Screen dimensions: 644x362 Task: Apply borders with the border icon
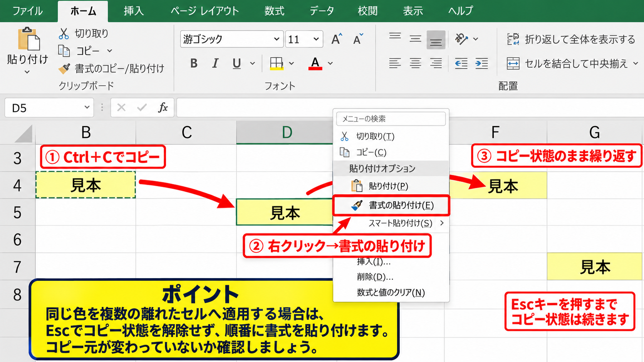[276, 63]
